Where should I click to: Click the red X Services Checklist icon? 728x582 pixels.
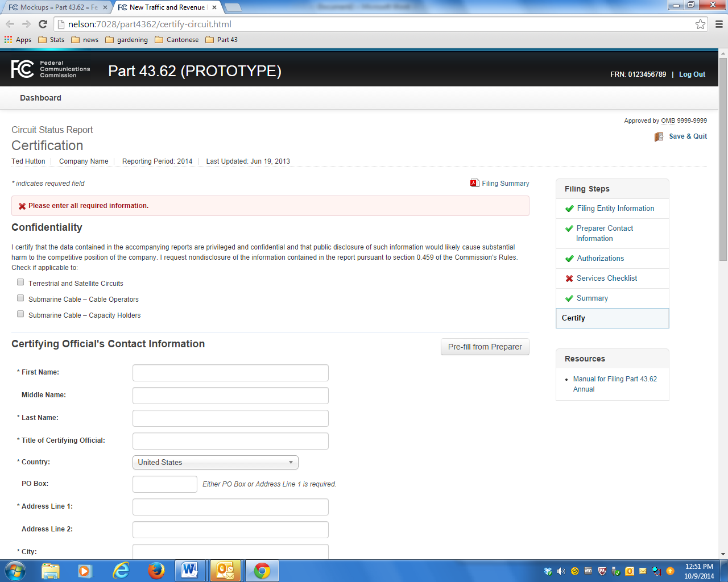click(569, 278)
